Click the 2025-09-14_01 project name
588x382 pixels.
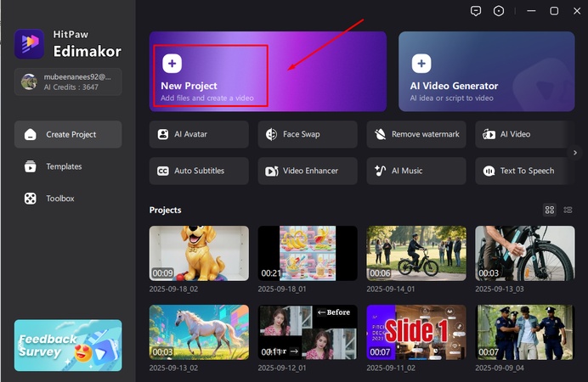pos(391,289)
